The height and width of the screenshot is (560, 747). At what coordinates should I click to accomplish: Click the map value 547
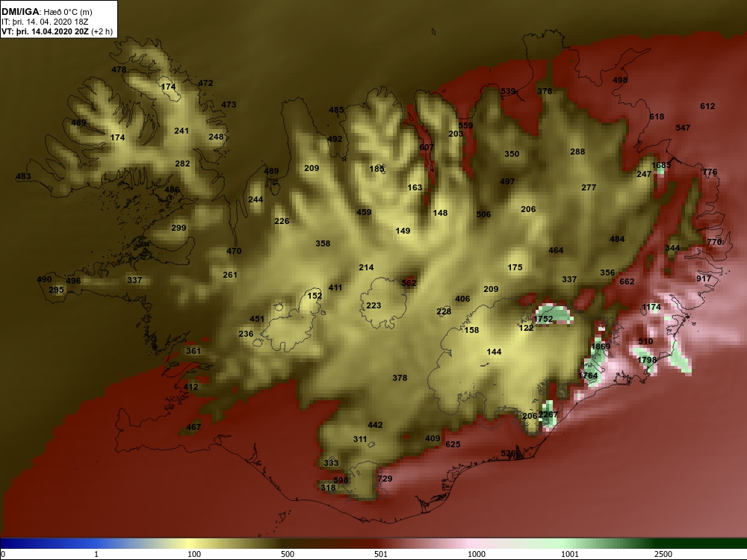click(x=684, y=128)
